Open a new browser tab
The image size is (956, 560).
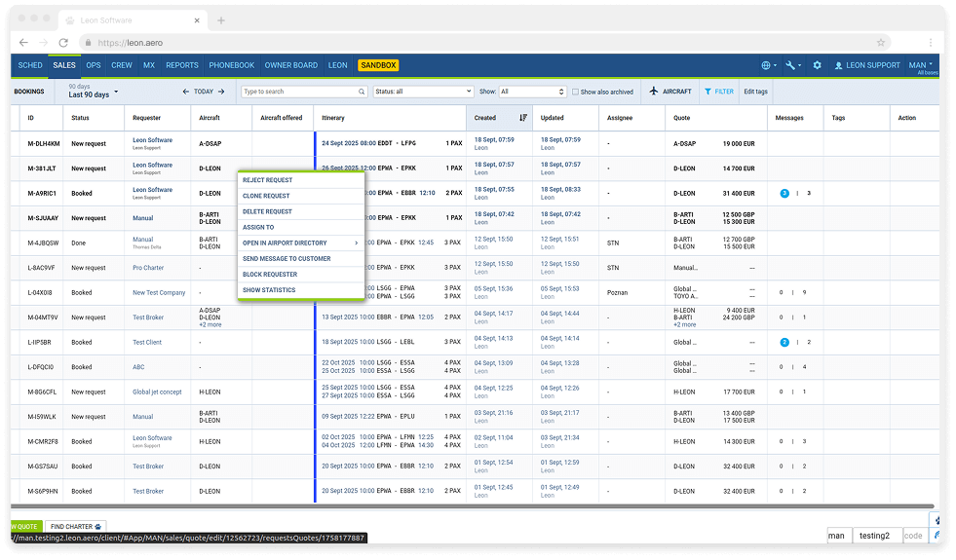click(220, 20)
